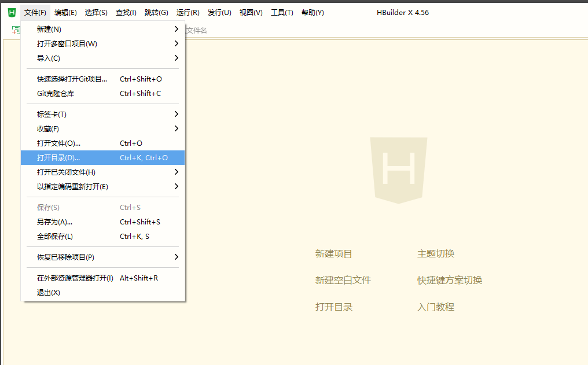Image resolution: width=588 pixels, height=365 pixels.
Task: Expand the 打开多窗口项目(W) submenu
Action: click(x=103, y=43)
